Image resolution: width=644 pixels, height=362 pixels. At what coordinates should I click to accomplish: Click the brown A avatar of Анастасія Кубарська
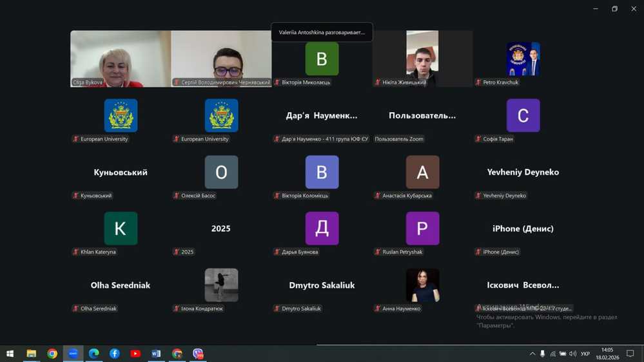422,172
